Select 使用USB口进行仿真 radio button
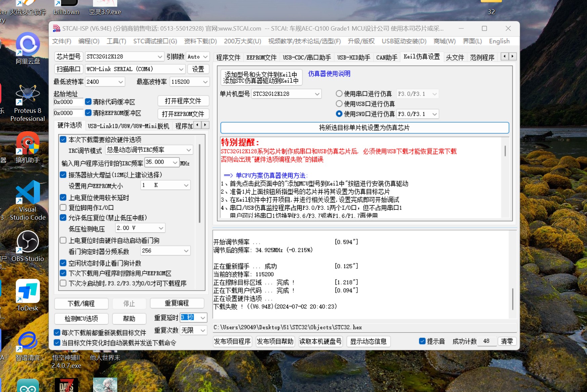This screenshot has width=587, height=392. point(339,104)
